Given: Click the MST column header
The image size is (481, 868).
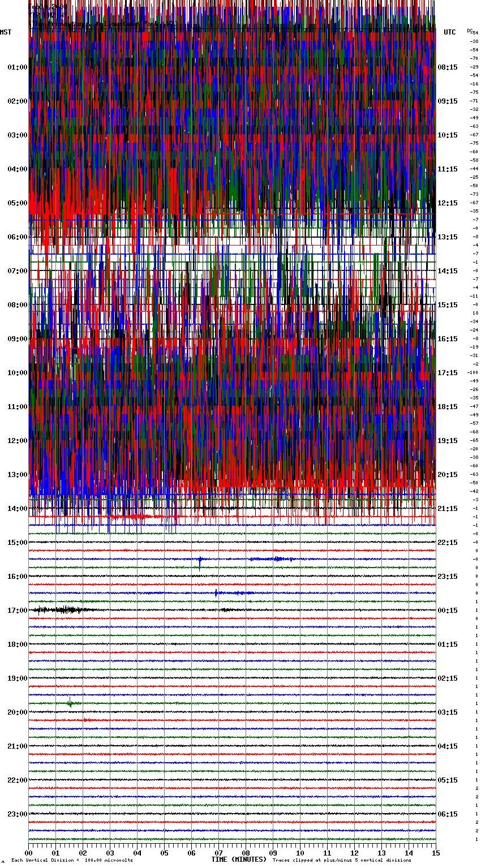Looking at the screenshot, I should (x=6, y=32).
